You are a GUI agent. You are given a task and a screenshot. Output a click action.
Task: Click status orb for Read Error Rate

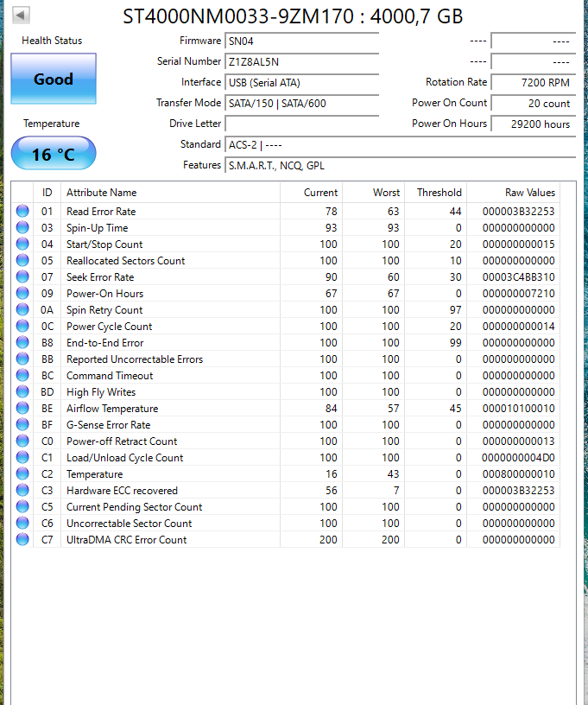click(x=22, y=211)
